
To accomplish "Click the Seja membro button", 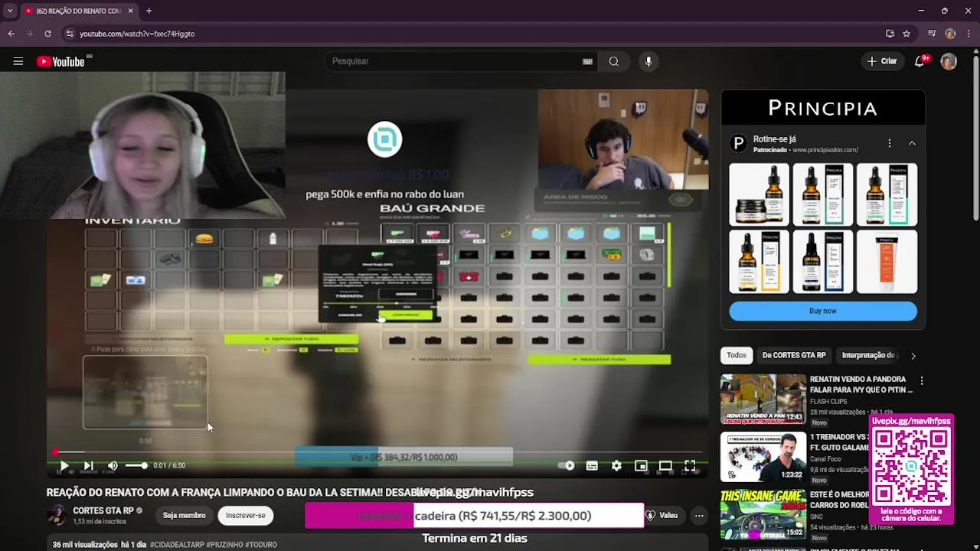I will (x=185, y=516).
